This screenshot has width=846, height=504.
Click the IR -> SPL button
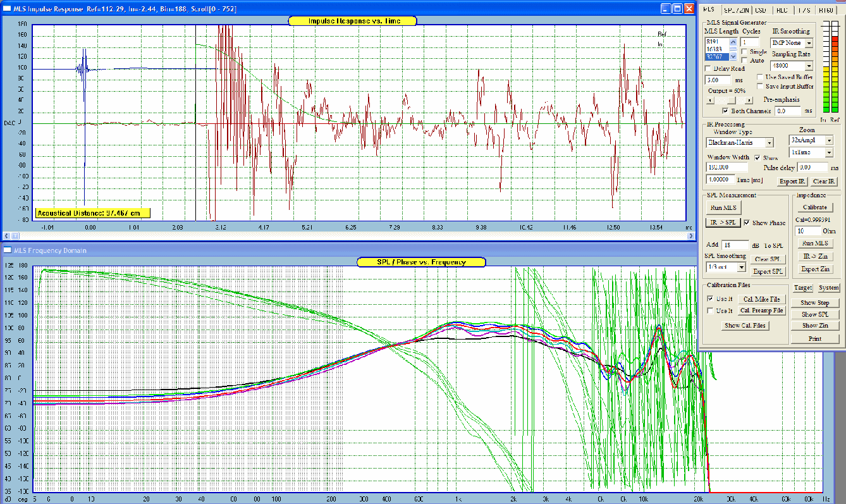[723, 223]
